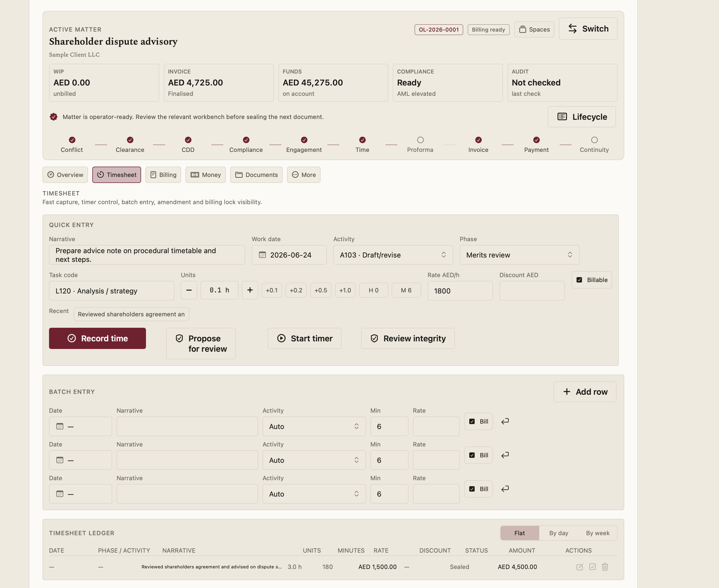Select the unchecked Proforma step circle
Screen dimensions: 719x588
[421, 140]
